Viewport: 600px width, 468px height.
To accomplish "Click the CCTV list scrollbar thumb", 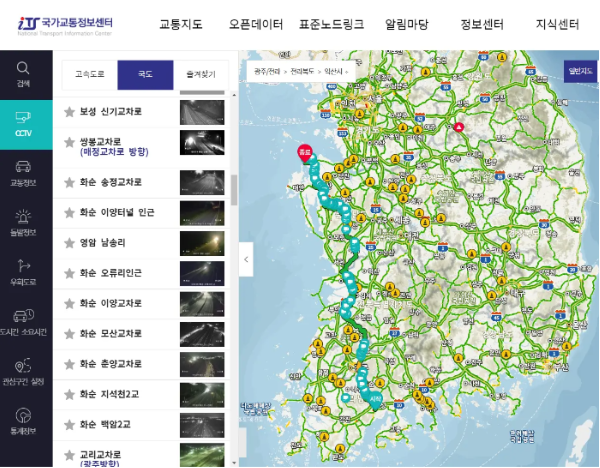I will [x=234, y=190].
